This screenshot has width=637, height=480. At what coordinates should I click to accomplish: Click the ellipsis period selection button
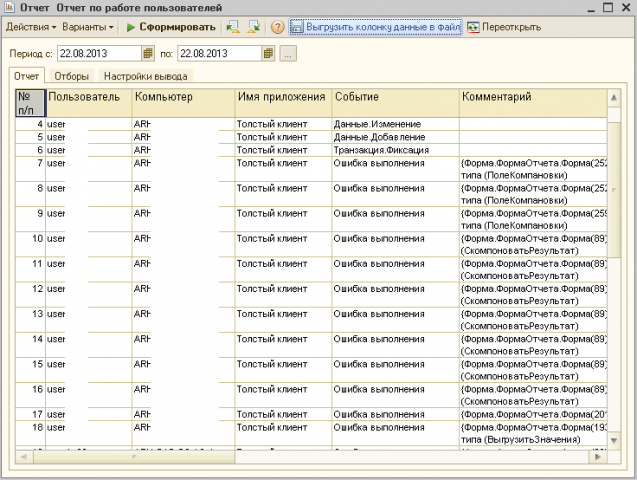pyautogui.click(x=288, y=53)
